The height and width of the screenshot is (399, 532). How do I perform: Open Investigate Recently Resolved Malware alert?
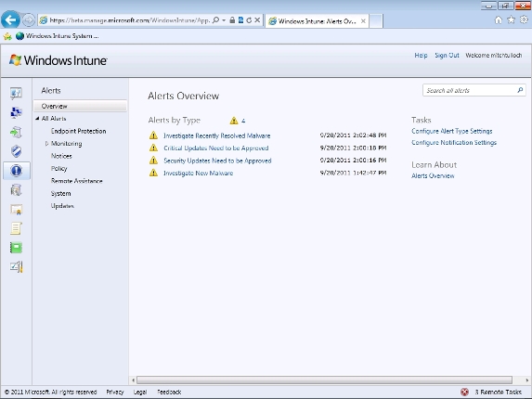tap(217, 135)
